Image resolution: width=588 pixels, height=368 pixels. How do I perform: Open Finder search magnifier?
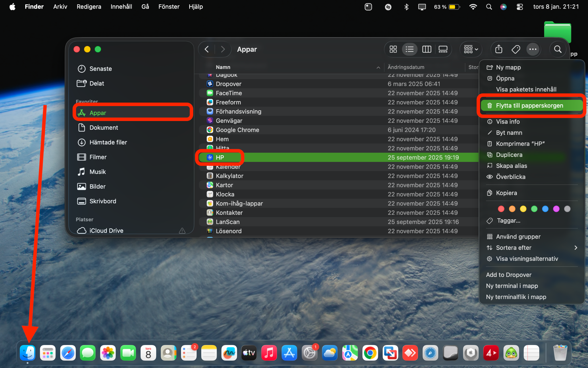pos(558,49)
